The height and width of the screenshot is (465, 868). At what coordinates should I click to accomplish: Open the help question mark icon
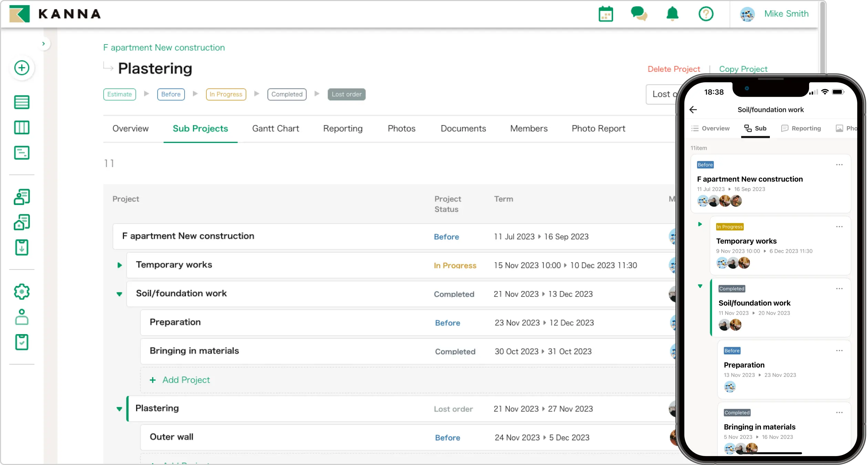(706, 14)
